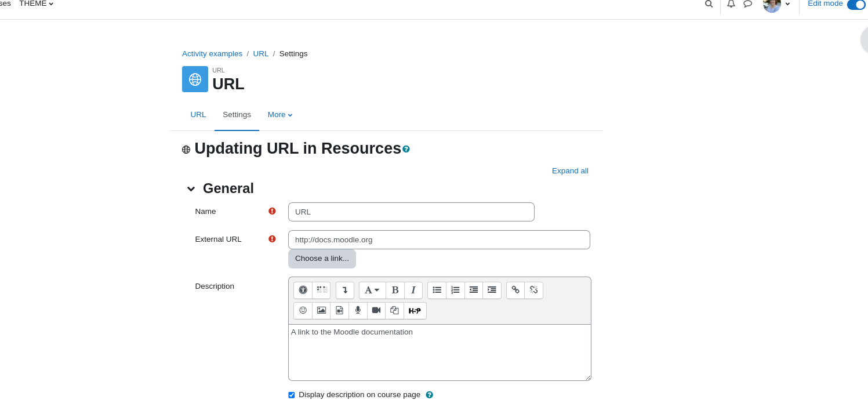
Task: Insert an image into description
Action: point(321,310)
